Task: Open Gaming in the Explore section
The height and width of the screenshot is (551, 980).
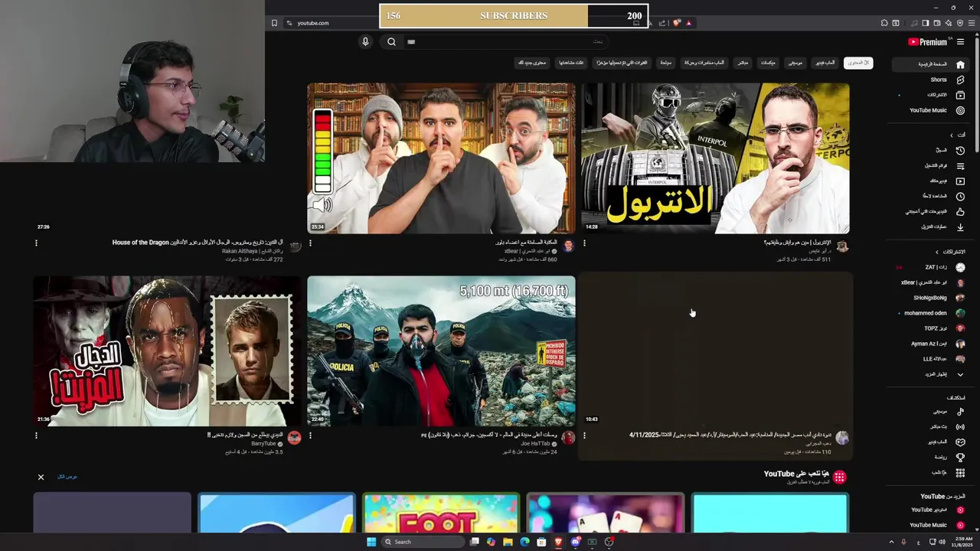Action: (x=931, y=442)
